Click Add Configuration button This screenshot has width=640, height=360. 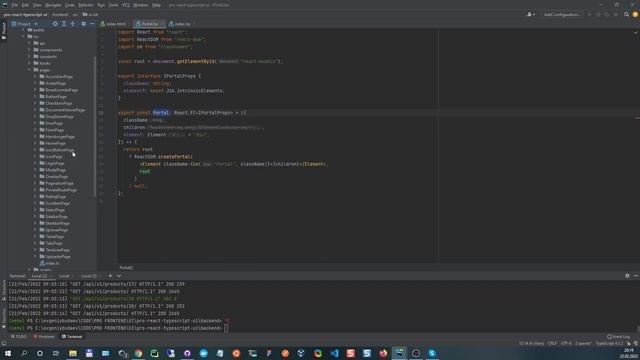(x=562, y=14)
